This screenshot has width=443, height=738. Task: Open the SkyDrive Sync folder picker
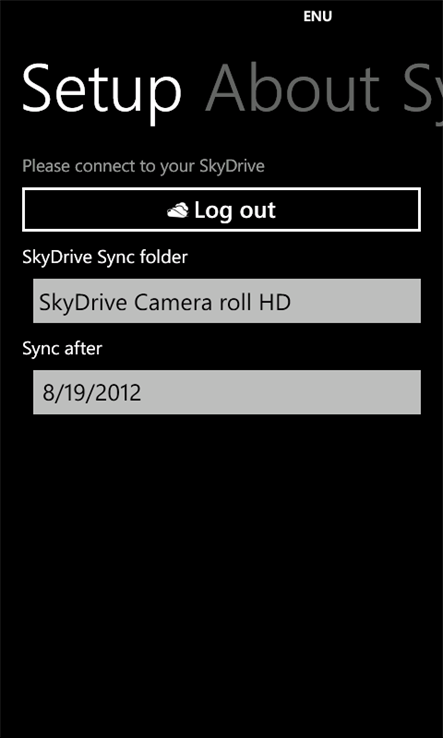pos(227,301)
